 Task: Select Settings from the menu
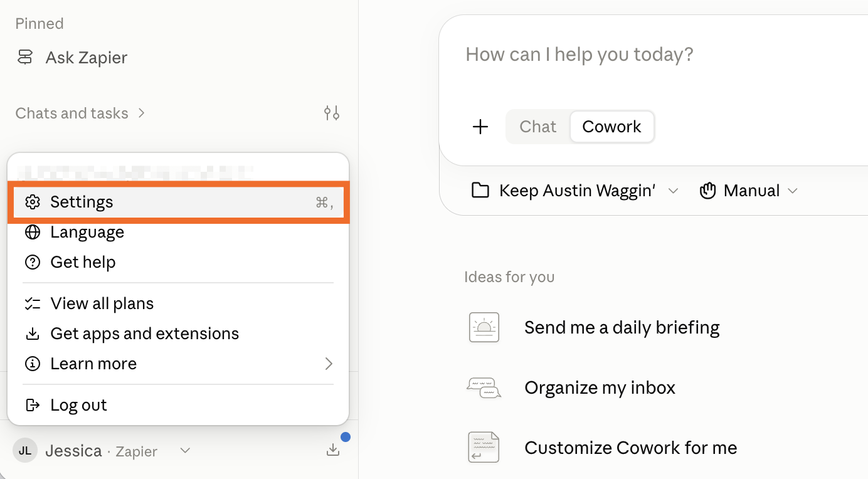click(179, 202)
